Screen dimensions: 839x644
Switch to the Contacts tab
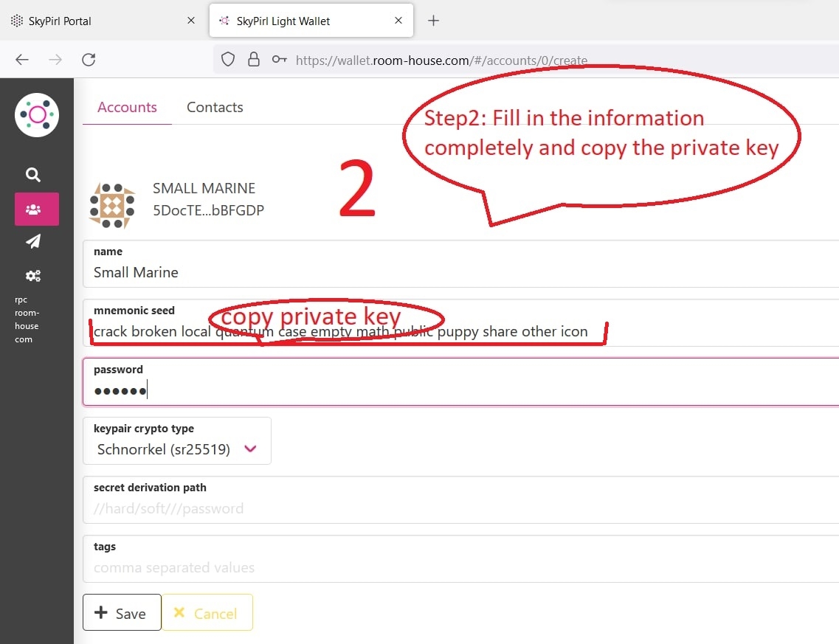pyautogui.click(x=215, y=107)
